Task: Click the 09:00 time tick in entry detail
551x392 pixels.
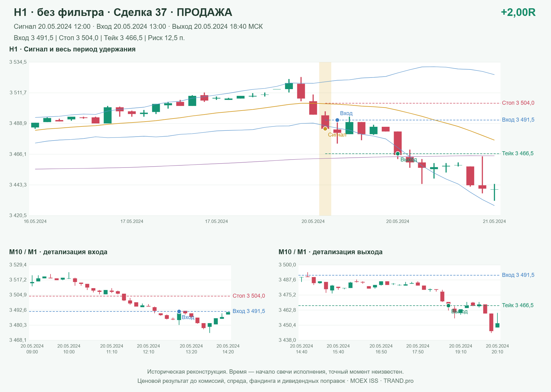Action: click(32, 352)
